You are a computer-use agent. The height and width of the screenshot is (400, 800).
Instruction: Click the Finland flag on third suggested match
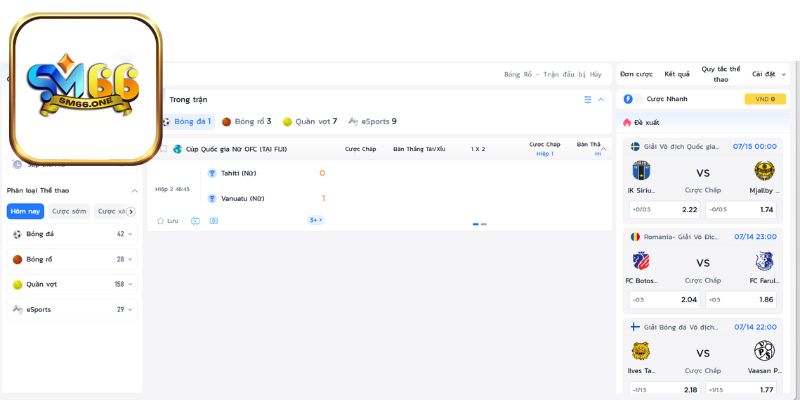[x=635, y=327]
